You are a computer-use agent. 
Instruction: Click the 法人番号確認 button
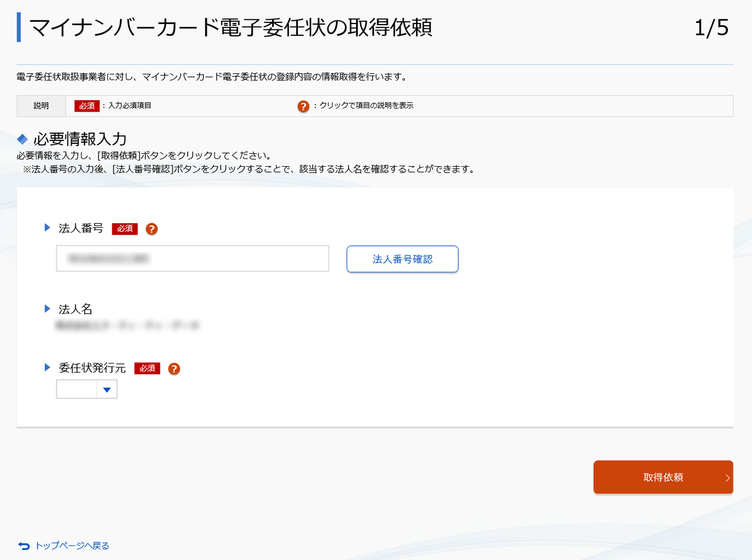click(402, 259)
